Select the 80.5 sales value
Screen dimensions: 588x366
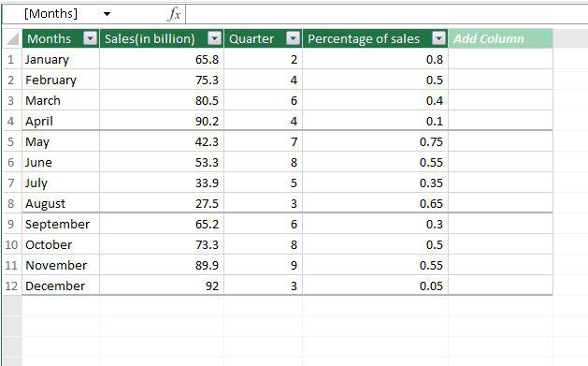coord(162,100)
